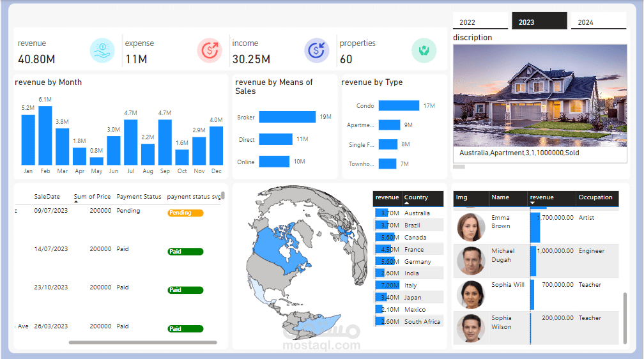The height and width of the screenshot is (359, 644).
Task: Click the 09/07/2023 sale date cell
Action: click(51, 211)
